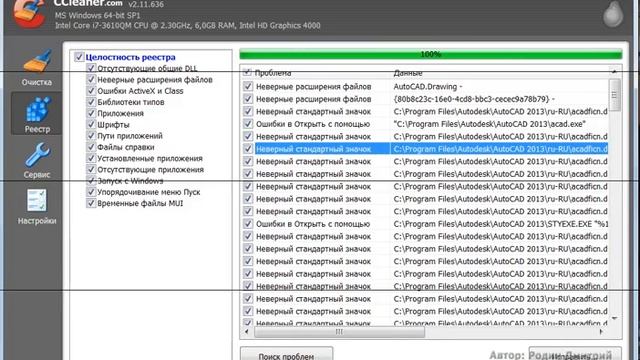This screenshot has height=360, width=640.
Task: Toggle Запуск с Windows checkbox
Action: coord(91,181)
